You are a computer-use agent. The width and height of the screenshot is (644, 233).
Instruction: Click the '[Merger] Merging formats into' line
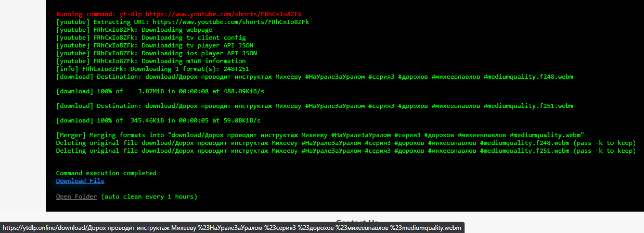tap(320, 135)
